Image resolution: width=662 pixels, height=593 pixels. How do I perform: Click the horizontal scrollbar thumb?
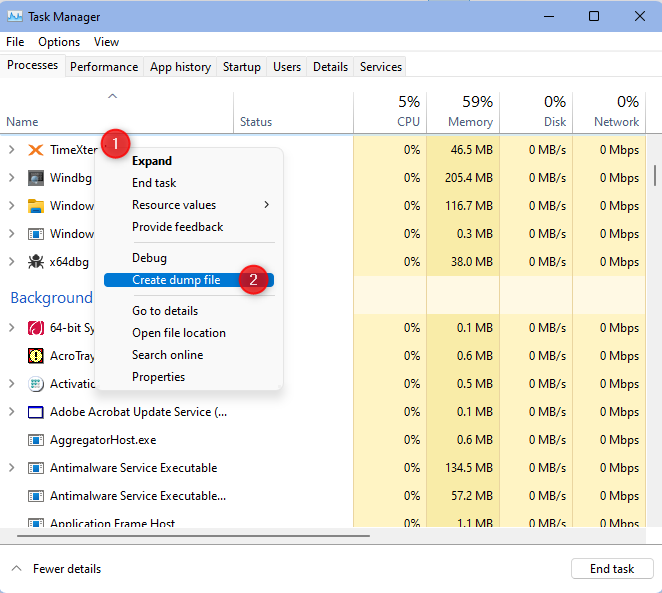(x=193, y=536)
